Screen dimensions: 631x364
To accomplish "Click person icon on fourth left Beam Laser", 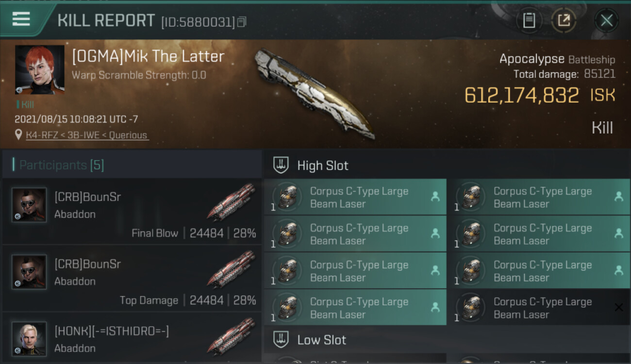I will click(435, 307).
